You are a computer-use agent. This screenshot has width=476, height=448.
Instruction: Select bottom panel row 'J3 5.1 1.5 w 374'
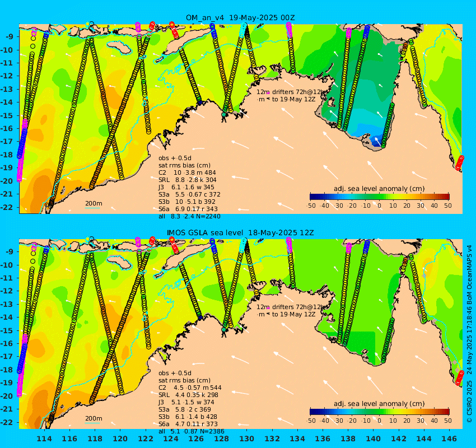[186, 403]
